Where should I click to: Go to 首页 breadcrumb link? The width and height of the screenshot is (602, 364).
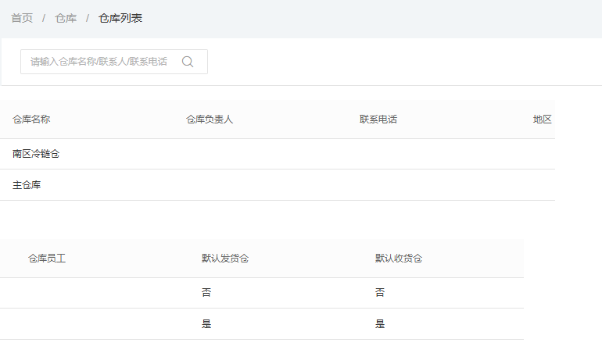(x=22, y=18)
